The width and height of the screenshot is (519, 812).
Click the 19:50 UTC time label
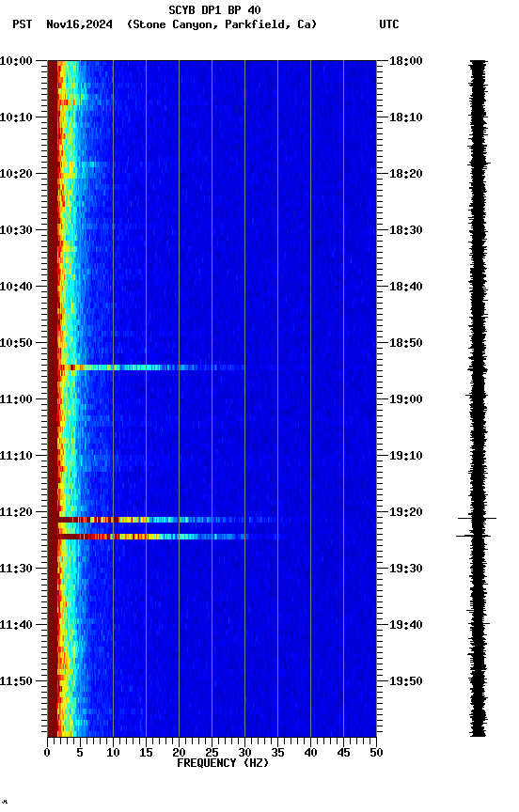(406, 682)
